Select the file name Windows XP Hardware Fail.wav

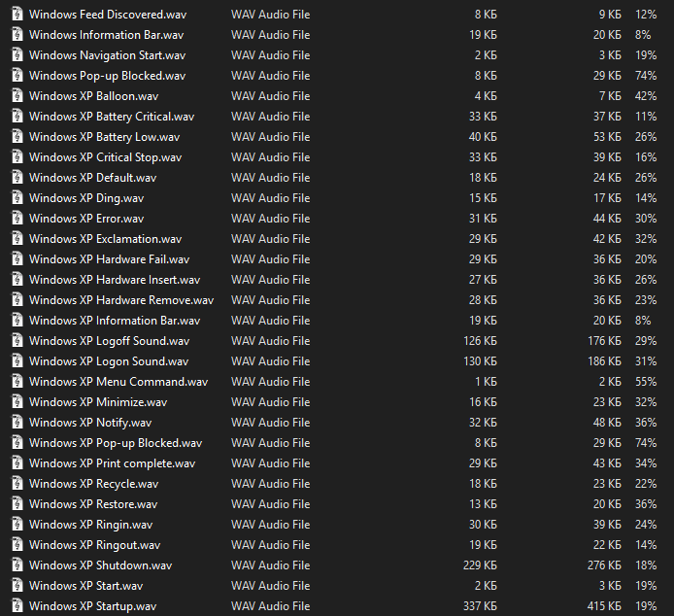pos(109,259)
